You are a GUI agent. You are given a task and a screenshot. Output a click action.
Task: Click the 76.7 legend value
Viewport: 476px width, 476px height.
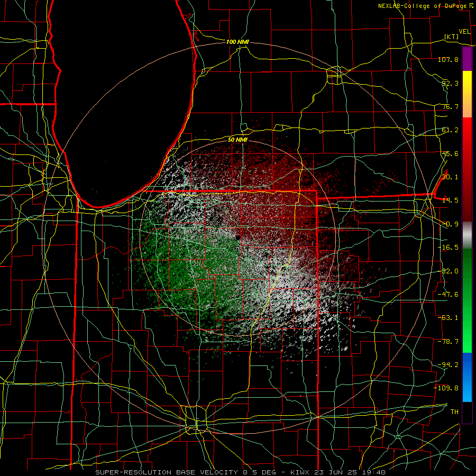(450, 106)
